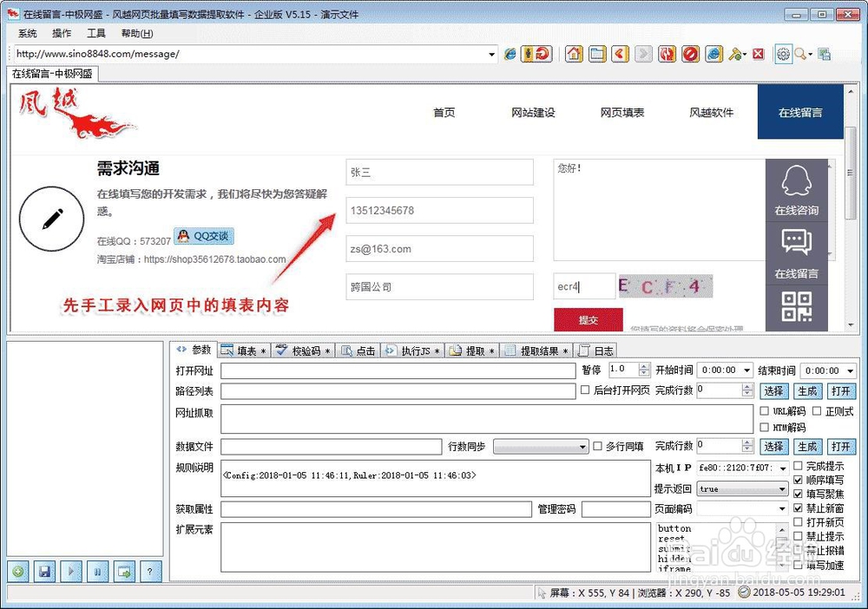Open settings with the gear icon
Viewport: 868px width, 609px height.
(x=783, y=54)
